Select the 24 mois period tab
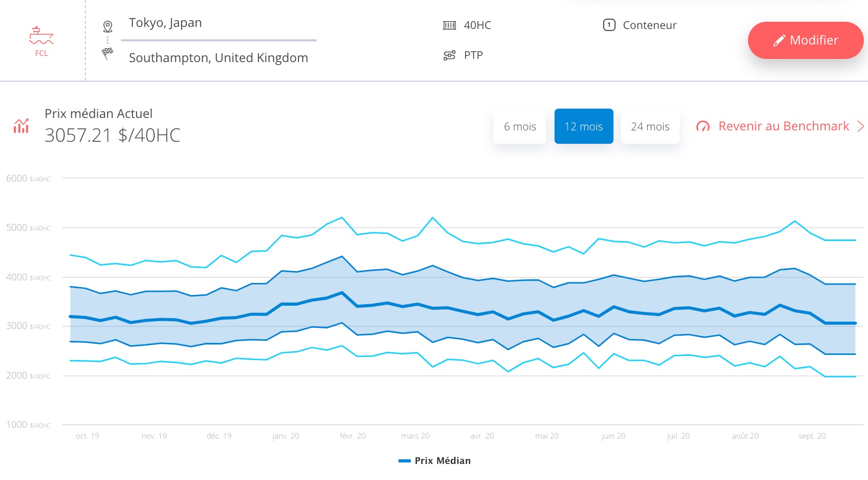The height and width of the screenshot is (480, 868). click(x=650, y=126)
